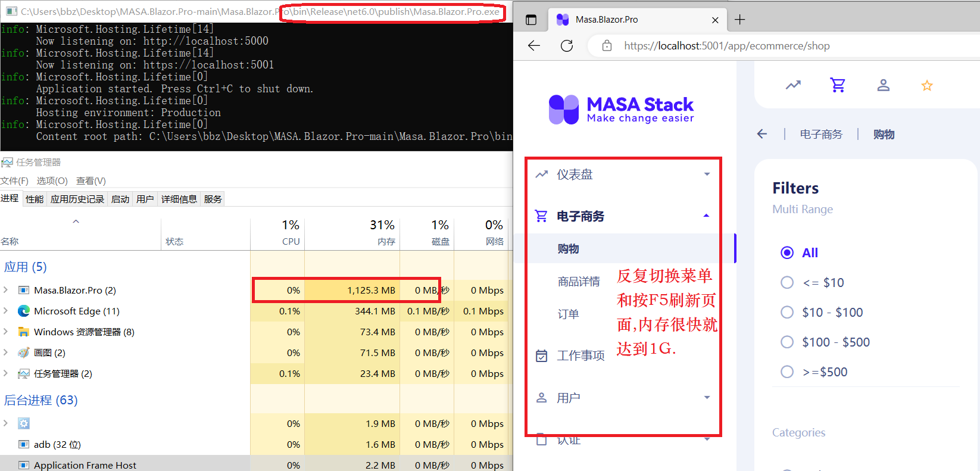
Task: Switch to the 进程 tab
Action: (x=10, y=198)
